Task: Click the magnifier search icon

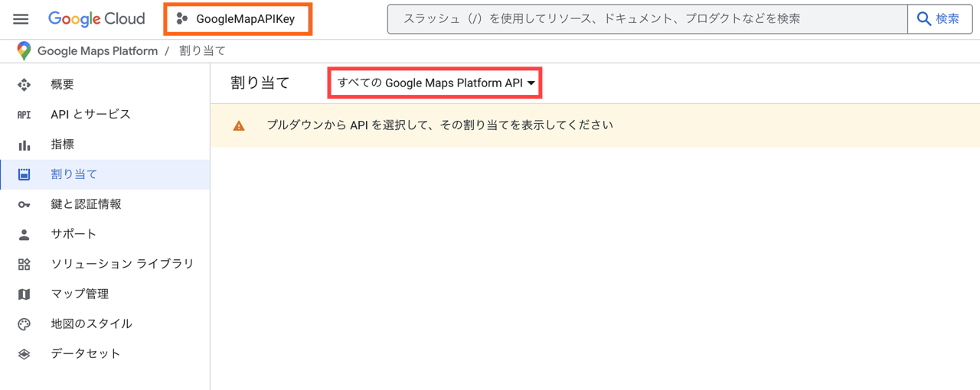Action: [x=924, y=19]
